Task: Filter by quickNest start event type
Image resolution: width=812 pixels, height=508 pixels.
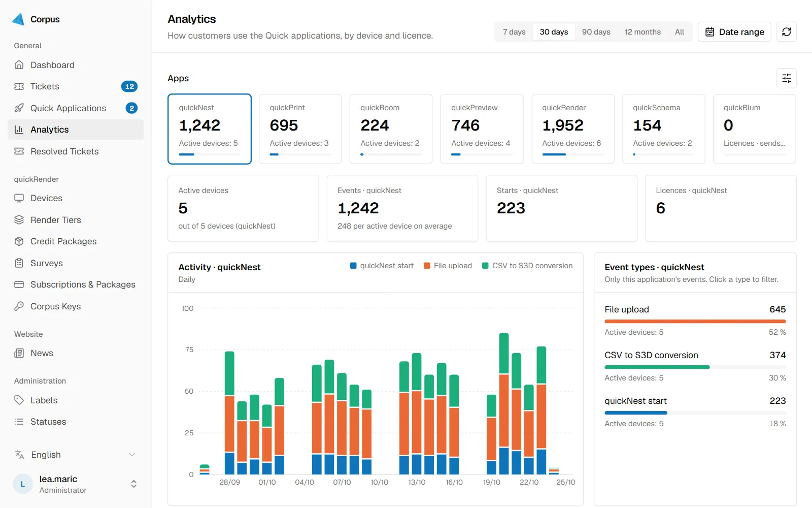Action: tap(695, 412)
